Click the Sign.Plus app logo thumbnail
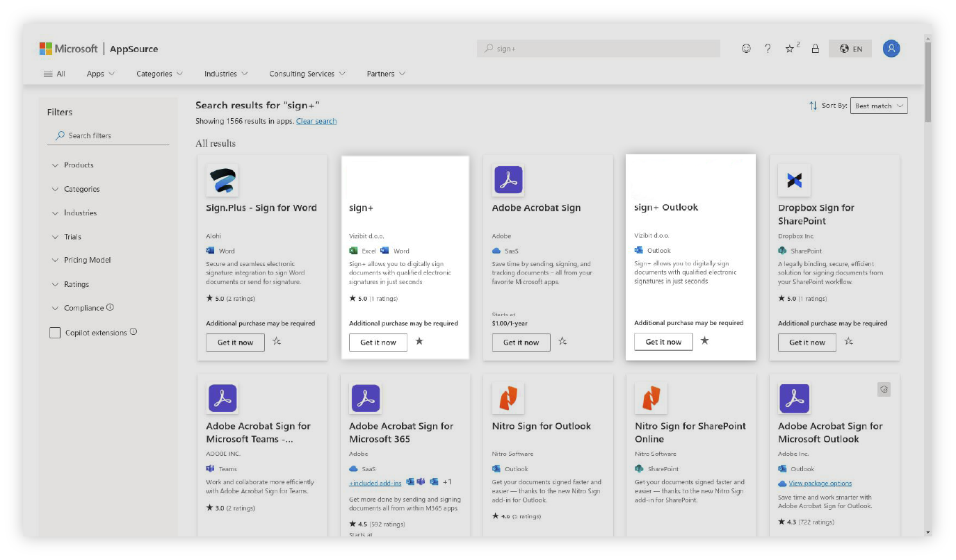956x560 pixels. [x=222, y=181]
